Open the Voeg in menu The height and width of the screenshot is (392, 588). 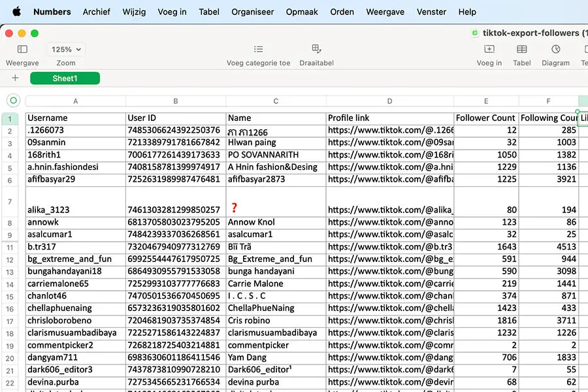pos(172,12)
